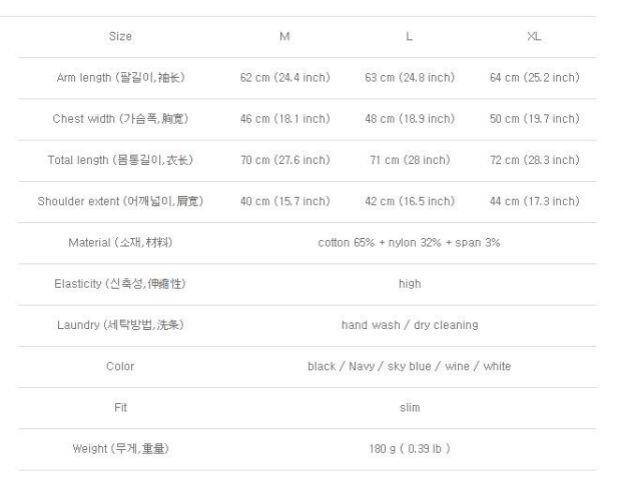Image resolution: width=620 pixels, height=479 pixels.
Task: Click the 42 cm shoulder extent value
Action: pos(409,201)
